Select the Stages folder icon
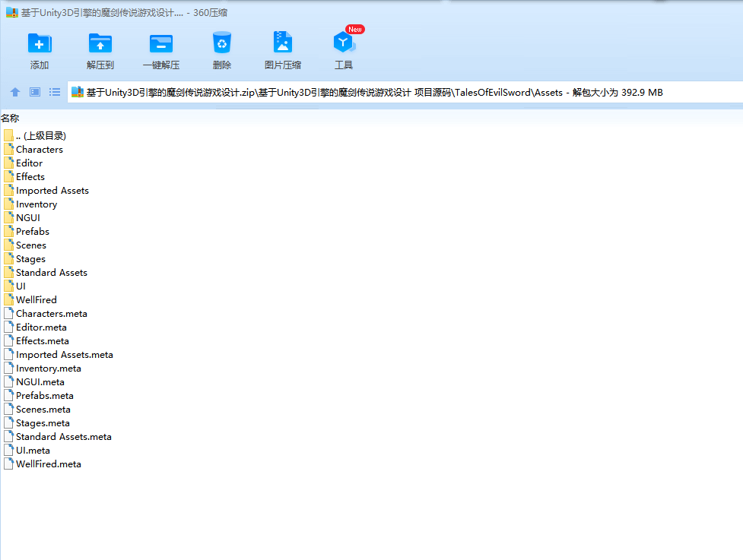The height and width of the screenshot is (560, 743). pyautogui.click(x=8, y=259)
